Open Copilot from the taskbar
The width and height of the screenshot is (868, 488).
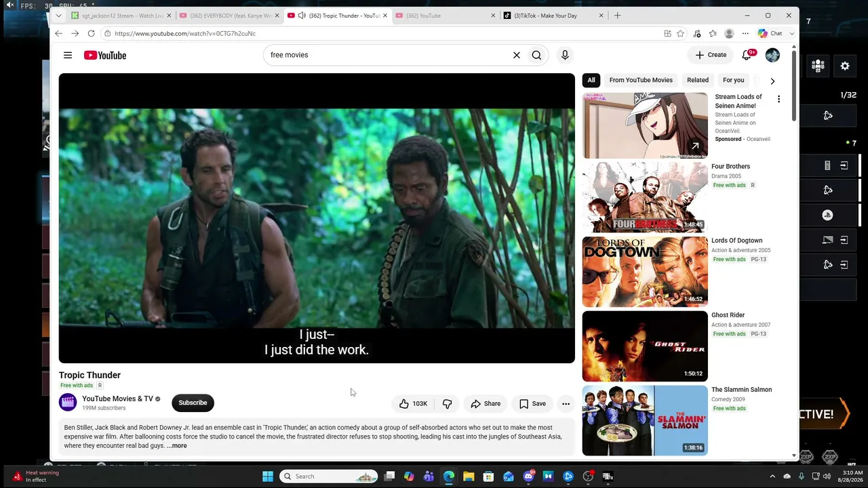[x=409, y=476]
